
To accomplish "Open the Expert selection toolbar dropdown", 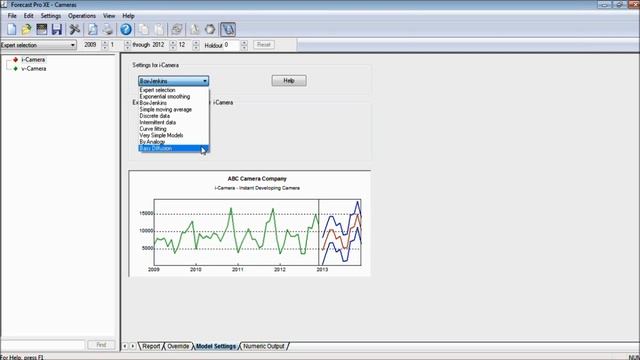I will point(38,45).
